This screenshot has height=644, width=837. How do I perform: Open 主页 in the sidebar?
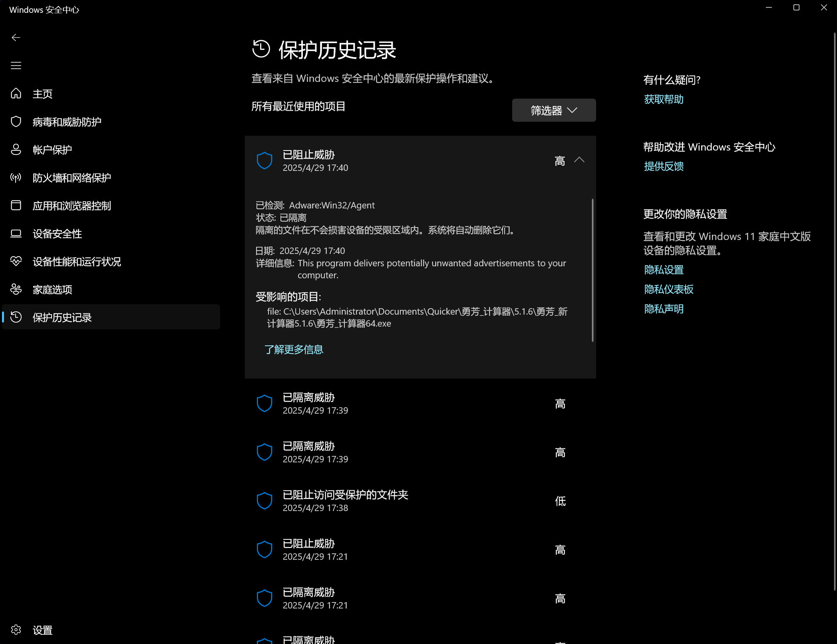pyautogui.click(x=111, y=93)
